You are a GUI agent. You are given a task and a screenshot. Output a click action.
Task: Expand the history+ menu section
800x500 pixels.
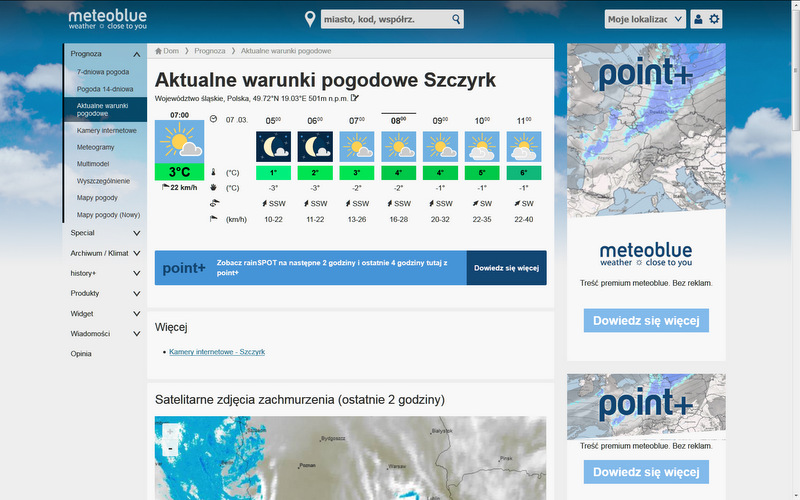coord(136,273)
